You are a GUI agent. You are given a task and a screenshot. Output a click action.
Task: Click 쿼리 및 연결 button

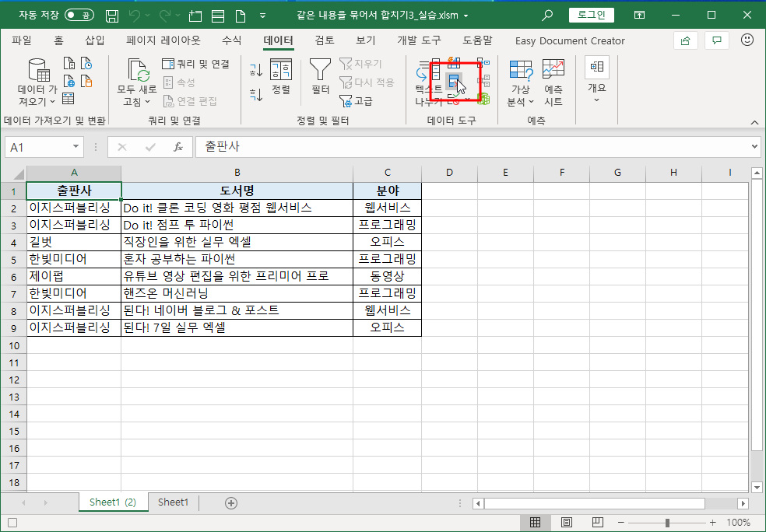196,64
